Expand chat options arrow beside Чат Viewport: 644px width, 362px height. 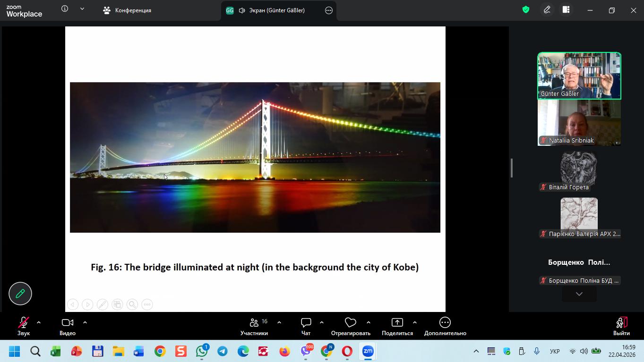(322, 322)
